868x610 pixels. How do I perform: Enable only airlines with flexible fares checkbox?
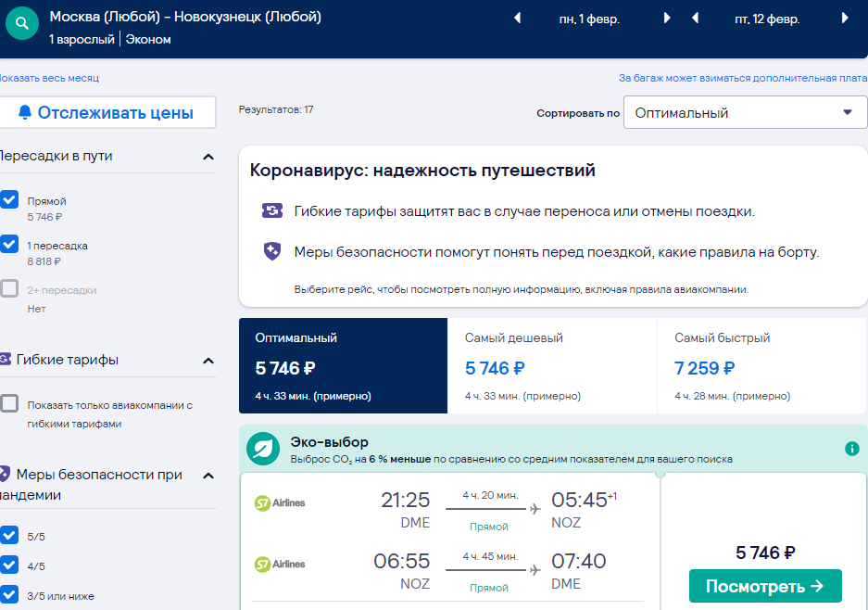(x=9, y=403)
